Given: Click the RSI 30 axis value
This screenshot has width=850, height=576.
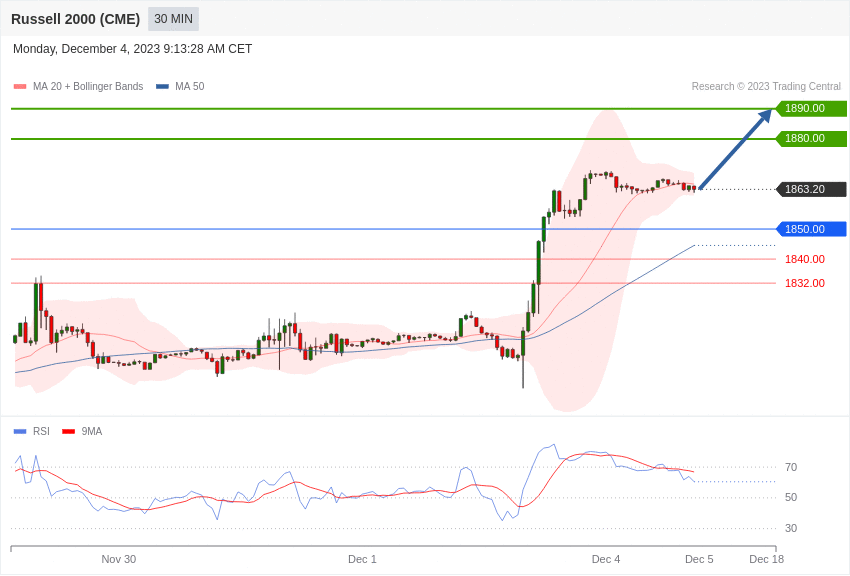Looking at the screenshot, I should (791, 528).
